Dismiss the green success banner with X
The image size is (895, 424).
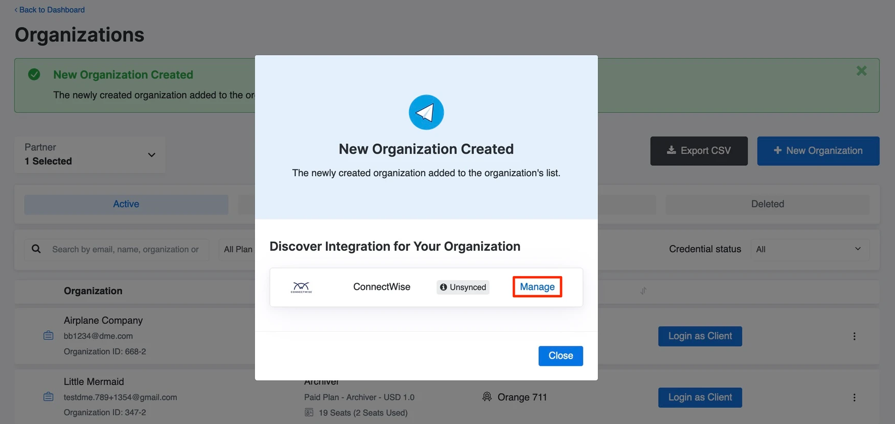click(861, 71)
